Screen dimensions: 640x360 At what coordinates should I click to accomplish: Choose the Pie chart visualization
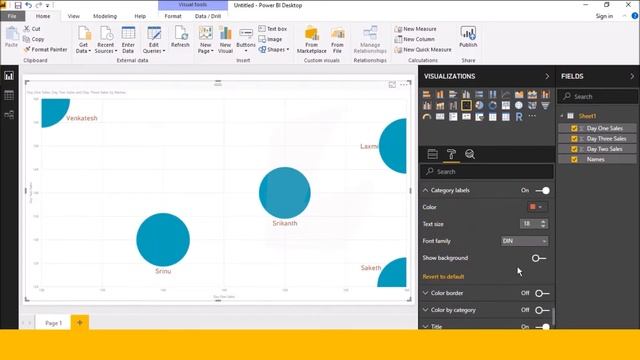479,106
